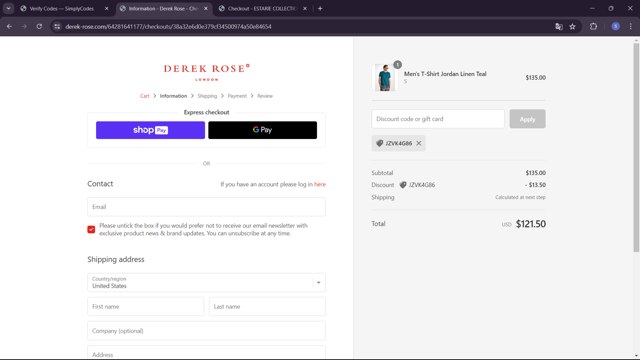Click the address bar URL
The width and height of the screenshot is (640, 360).
[168, 27]
